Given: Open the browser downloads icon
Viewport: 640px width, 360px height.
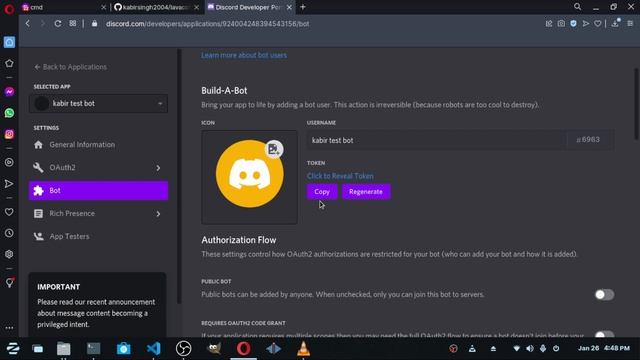Looking at the screenshot, I should coord(615,24).
